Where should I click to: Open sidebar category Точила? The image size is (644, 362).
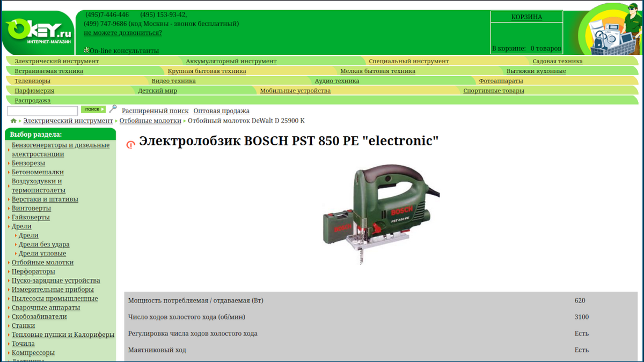click(x=23, y=344)
